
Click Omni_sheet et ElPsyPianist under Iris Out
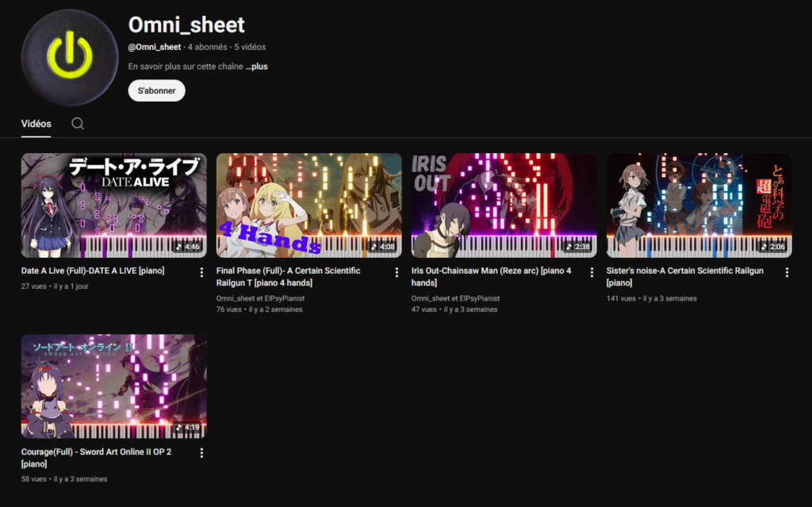[x=456, y=298]
